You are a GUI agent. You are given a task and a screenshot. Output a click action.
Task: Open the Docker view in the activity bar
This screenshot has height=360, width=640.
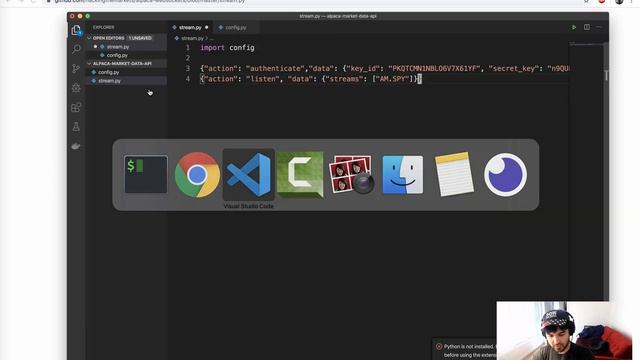click(x=76, y=146)
